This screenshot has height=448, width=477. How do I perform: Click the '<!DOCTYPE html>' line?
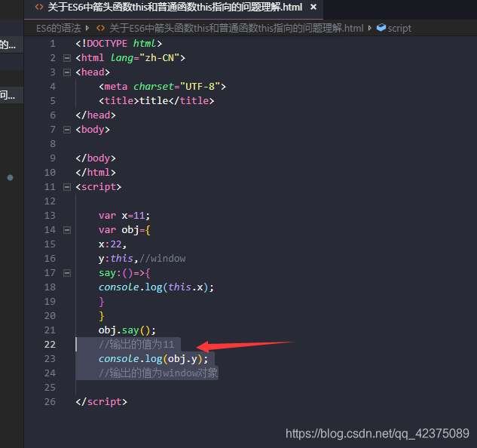click(x=118, y=44)
